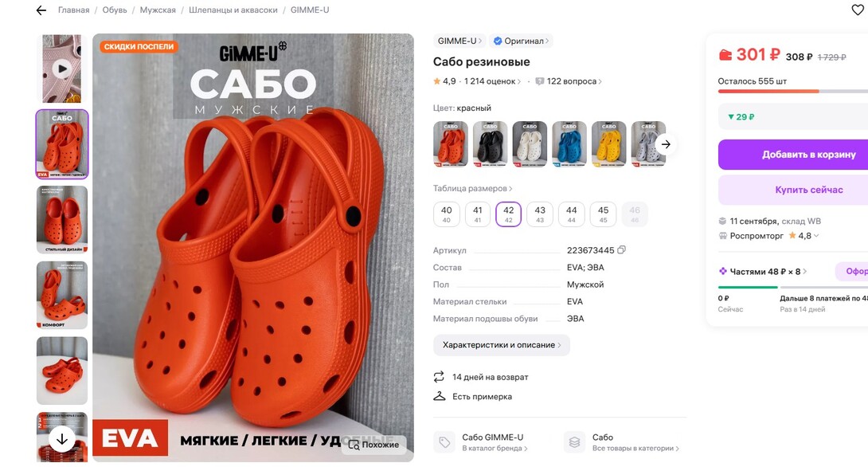Click the back arrow in breadcrumbs
This screenshot has width=868, height=467.
pyautogui.click(x=41, y=10)
